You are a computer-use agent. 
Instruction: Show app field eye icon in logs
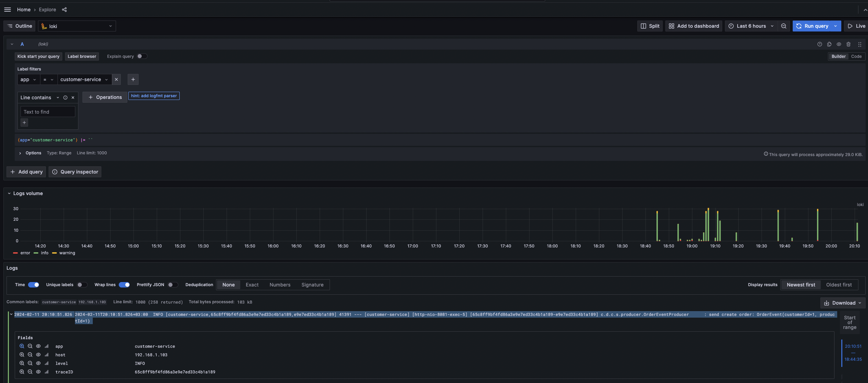pyautogui.click(x=38, y=346)
